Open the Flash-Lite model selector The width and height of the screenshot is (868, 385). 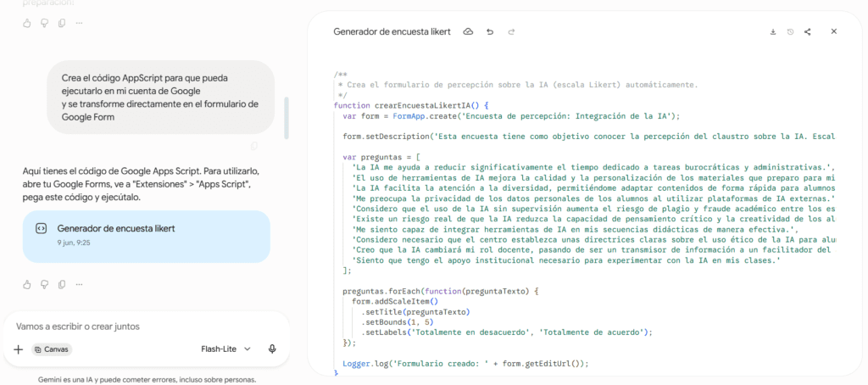point(225,349)
